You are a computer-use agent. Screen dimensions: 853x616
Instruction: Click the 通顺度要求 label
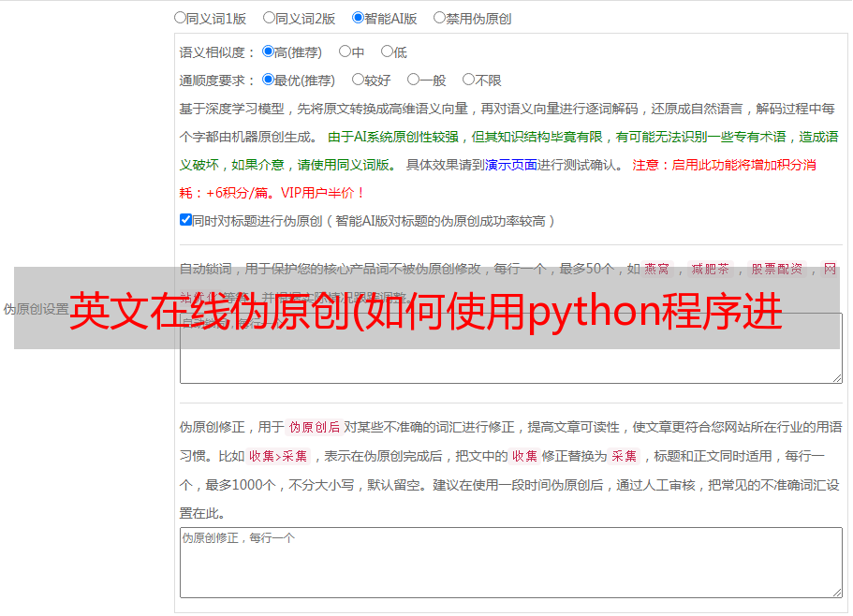pyautogui.click(x=217, y=81)
